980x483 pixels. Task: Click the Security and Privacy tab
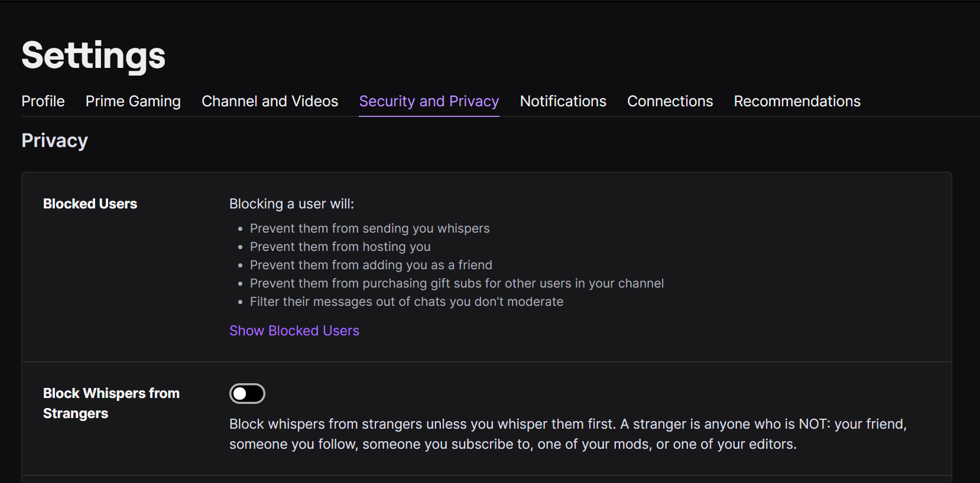[429, 101]
